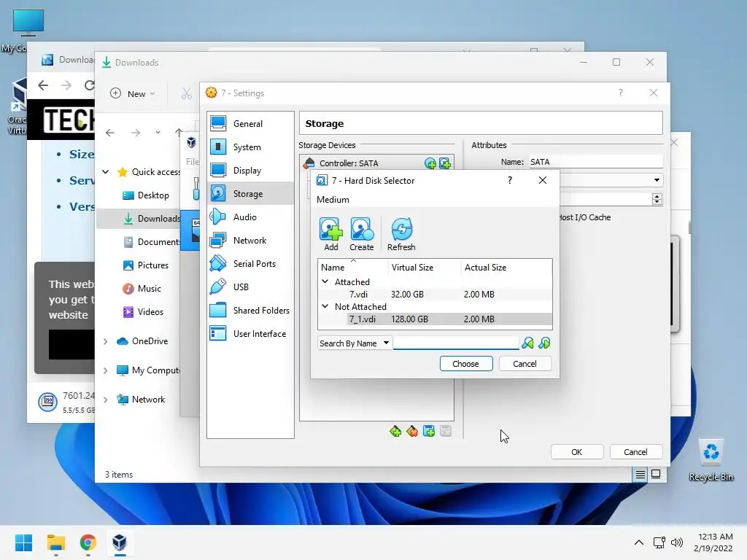Click the VirtualBox icon in the taskbar

point(120,542)
